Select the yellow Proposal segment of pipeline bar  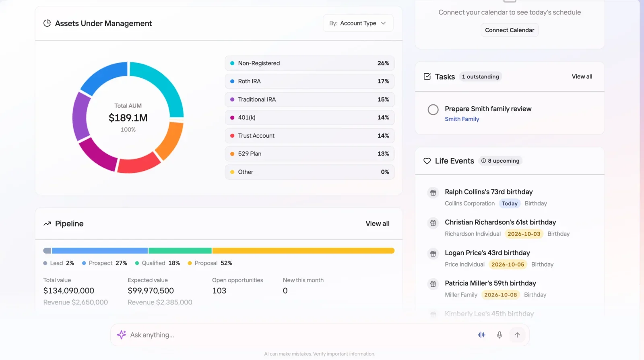click(x=303, y=251)
